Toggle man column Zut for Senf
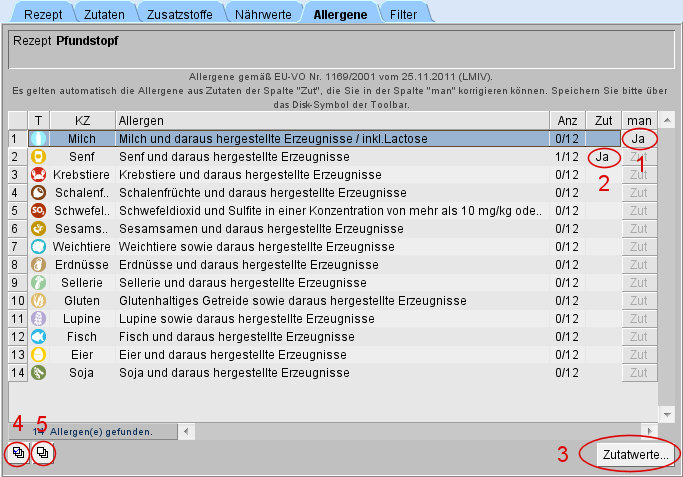 [639, 157]
